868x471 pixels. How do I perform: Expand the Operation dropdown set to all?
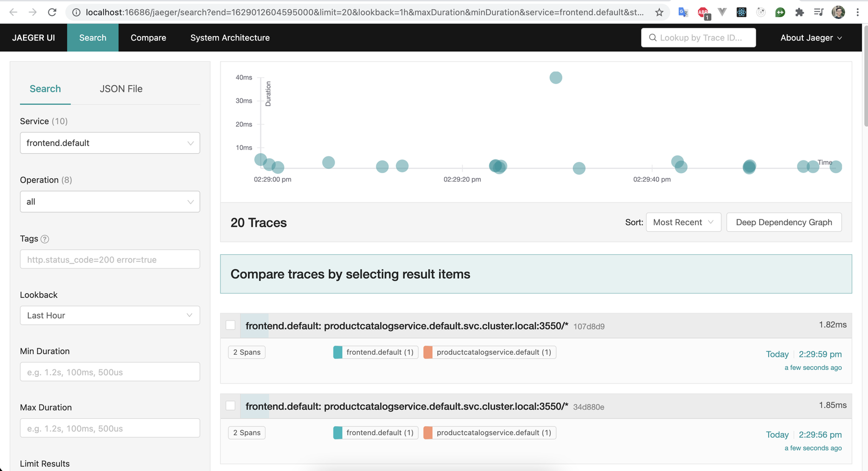(x=110, y=202)
